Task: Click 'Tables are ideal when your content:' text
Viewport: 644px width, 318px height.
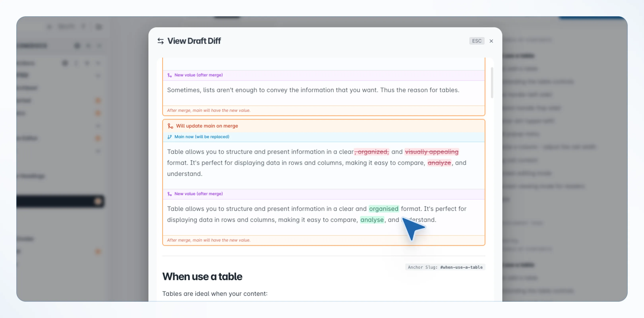Action: tap(215, 294)
